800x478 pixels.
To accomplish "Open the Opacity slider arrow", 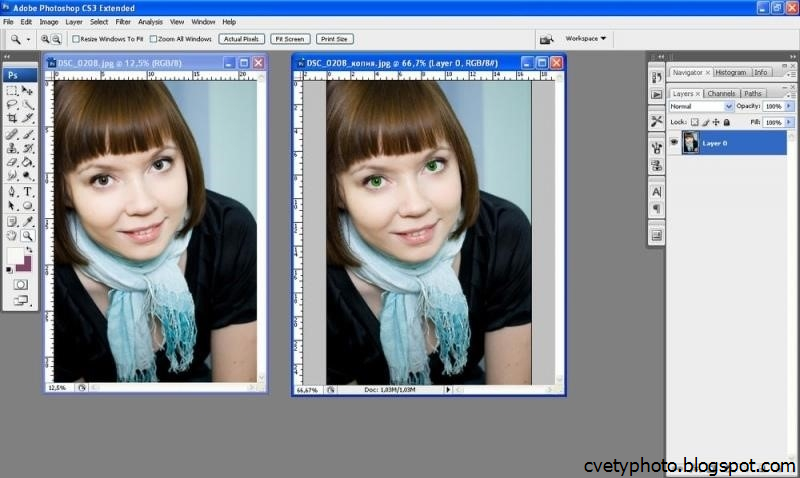I will [789, 106].
